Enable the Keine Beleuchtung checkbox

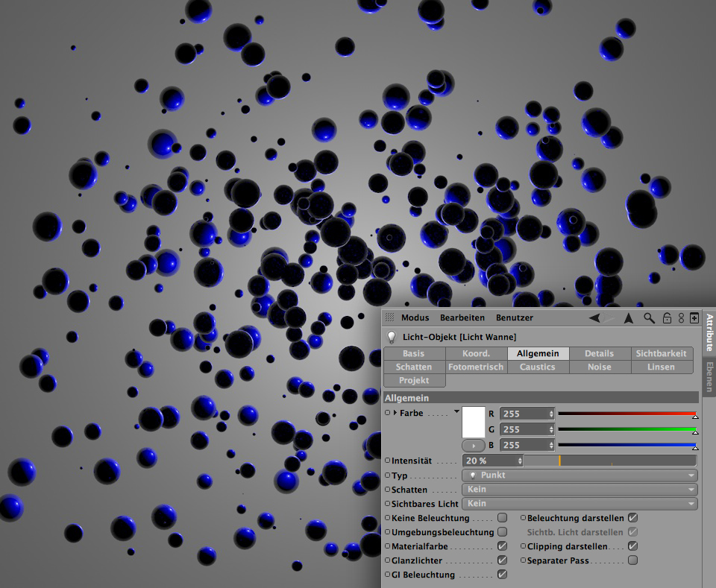[502, 518]
